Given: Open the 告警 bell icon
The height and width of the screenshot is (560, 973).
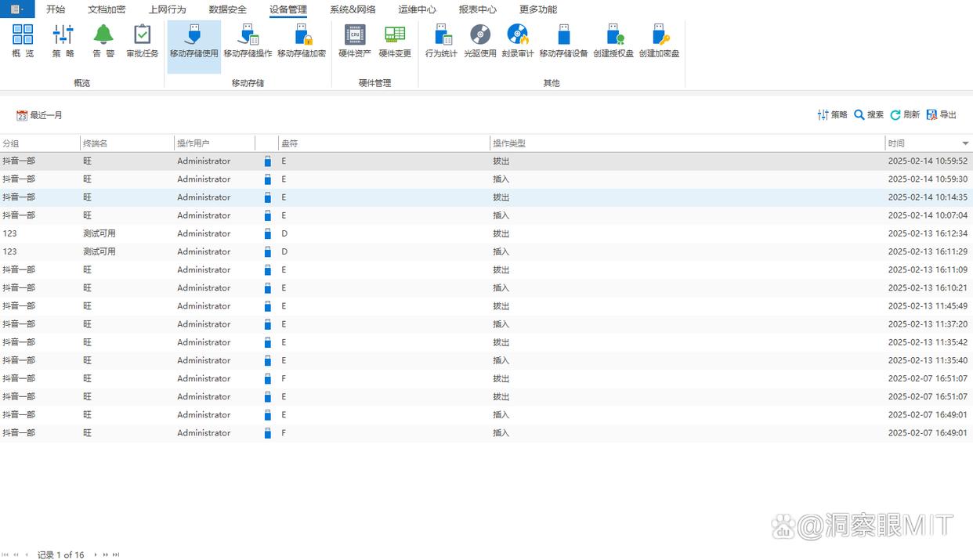Looking at the screenshot, I should tap(103, 34).
